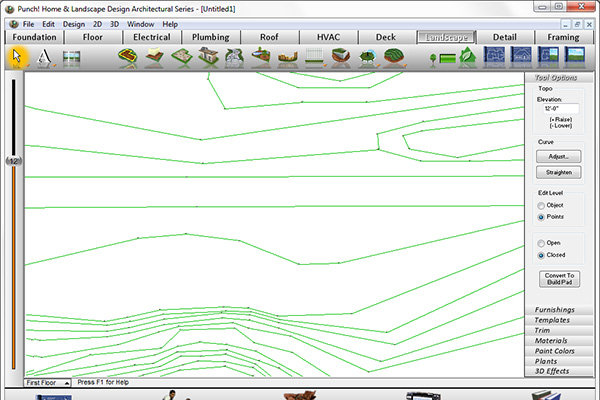Select the topography line tool icon
Image resolution: width=600 pixels, height=400 pixels.
[x=127, y=57]
